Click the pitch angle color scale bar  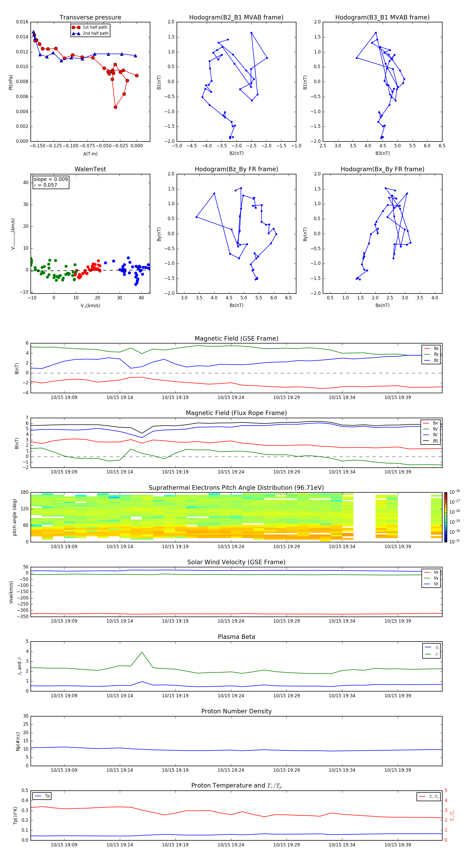[446, 517]
